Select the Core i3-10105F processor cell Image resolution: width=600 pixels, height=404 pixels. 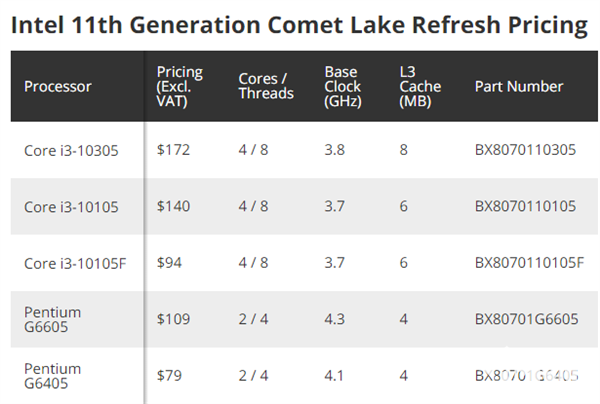(x=74, y=263)
